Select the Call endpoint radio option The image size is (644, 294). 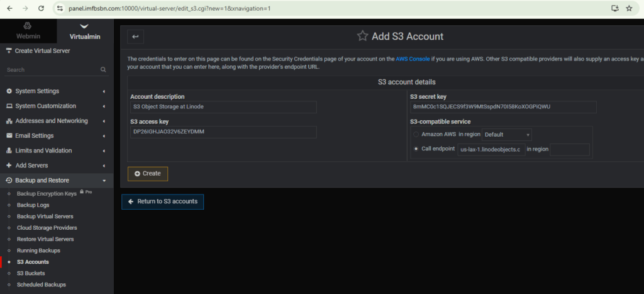(x=416, y=149)
